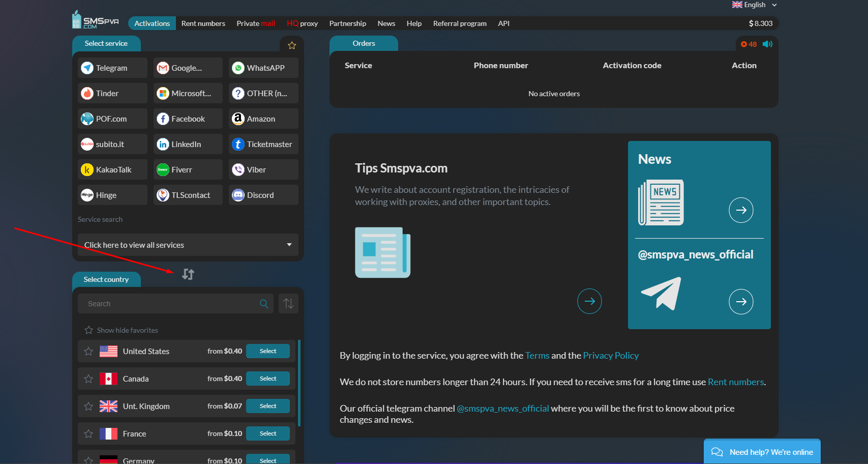Click the country search magnifier icon
The width and height of the screenshot is (868, 464).
[x=264, y=304]
